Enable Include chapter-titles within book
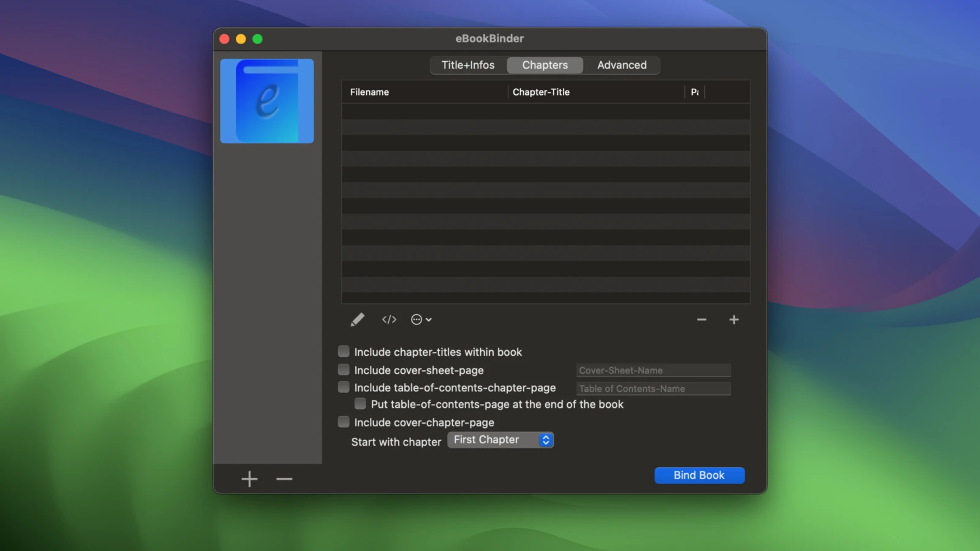This screenshot has width=980, height=551. tap(344, 351)
